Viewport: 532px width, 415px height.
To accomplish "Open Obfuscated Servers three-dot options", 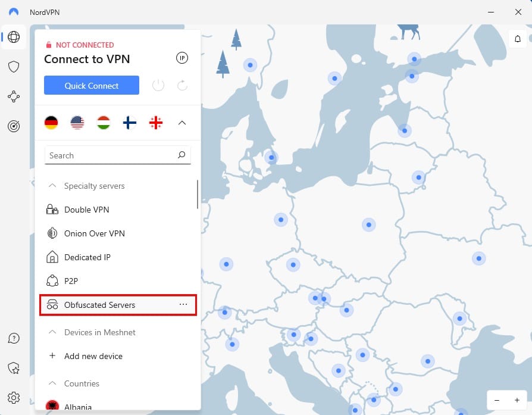I will 183,304.
